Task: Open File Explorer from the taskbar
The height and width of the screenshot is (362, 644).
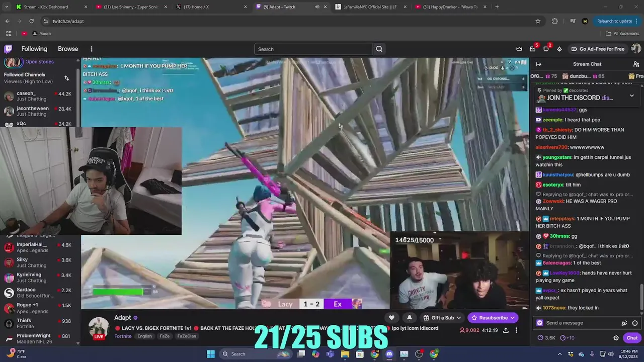Action: pos(345,354)
